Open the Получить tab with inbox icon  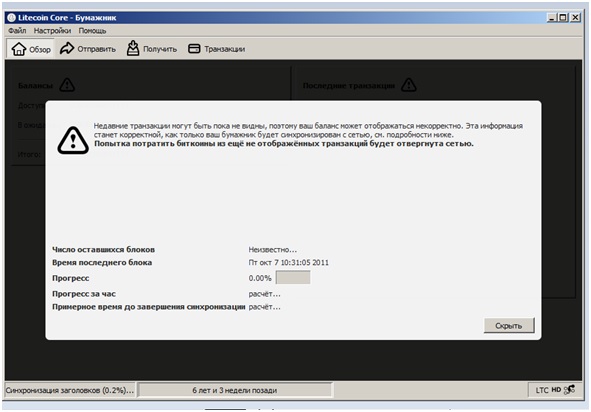(x=152, y=49)
